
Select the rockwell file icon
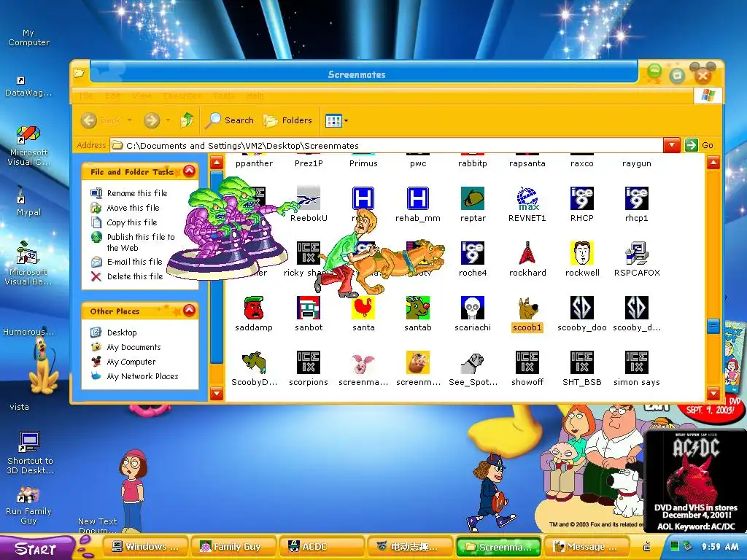(x=582, y=253)
